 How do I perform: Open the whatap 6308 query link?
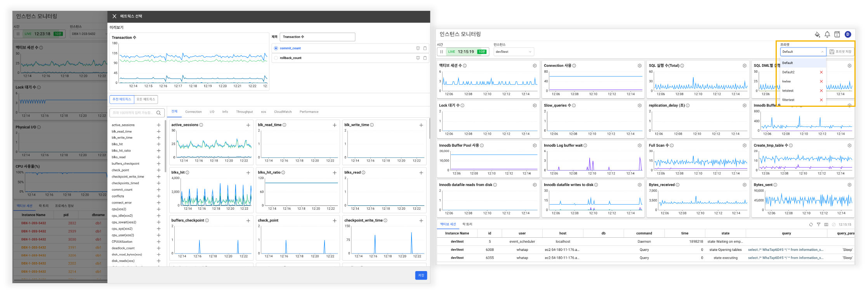click(786, 250)
